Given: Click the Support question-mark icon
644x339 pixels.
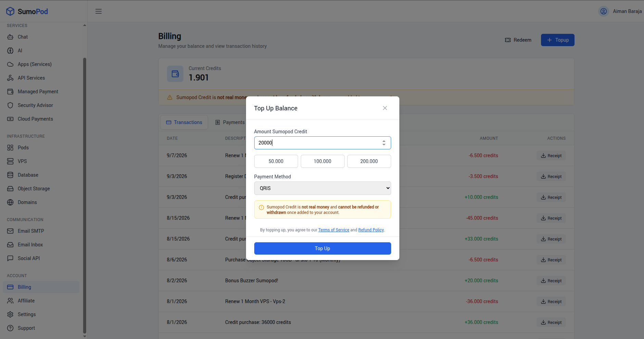Looking at the screenshot, I should 10,328.
